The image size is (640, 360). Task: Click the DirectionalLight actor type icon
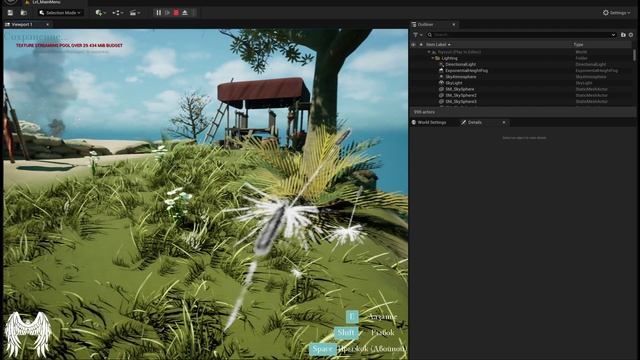pos(441,64)
